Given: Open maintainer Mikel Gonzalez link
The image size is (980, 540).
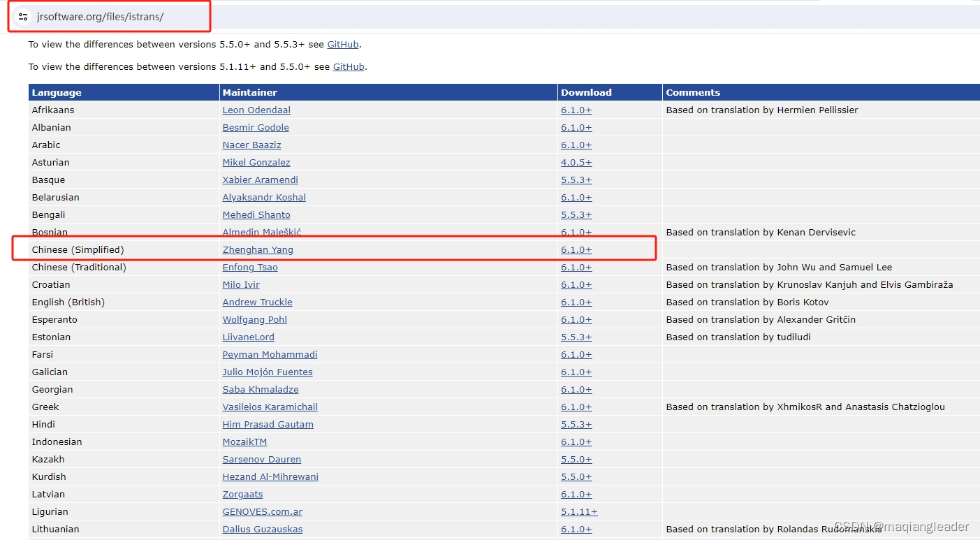Looking at the screenshot, I should tap(256, 162).
